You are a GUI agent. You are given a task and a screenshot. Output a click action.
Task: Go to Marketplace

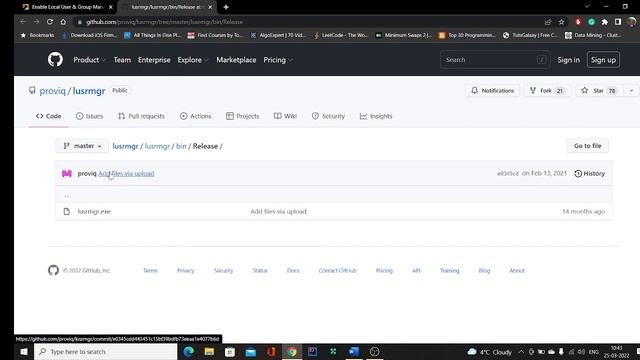point(236,60)
